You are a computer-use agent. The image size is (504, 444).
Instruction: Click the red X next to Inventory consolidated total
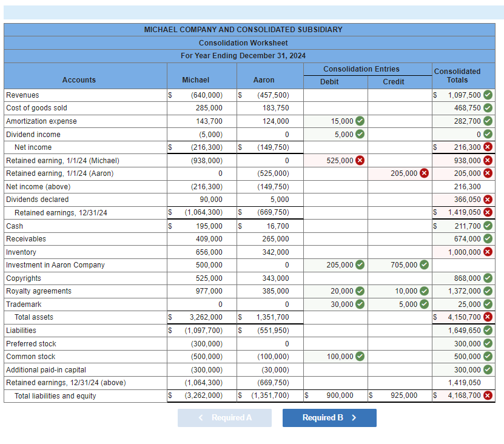[x=488, y=252]
